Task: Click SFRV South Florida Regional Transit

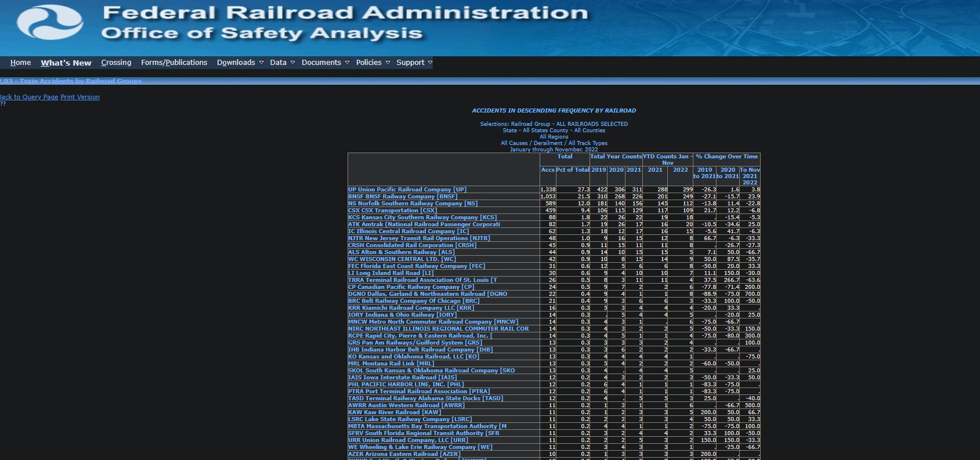Action: (424, 433)
